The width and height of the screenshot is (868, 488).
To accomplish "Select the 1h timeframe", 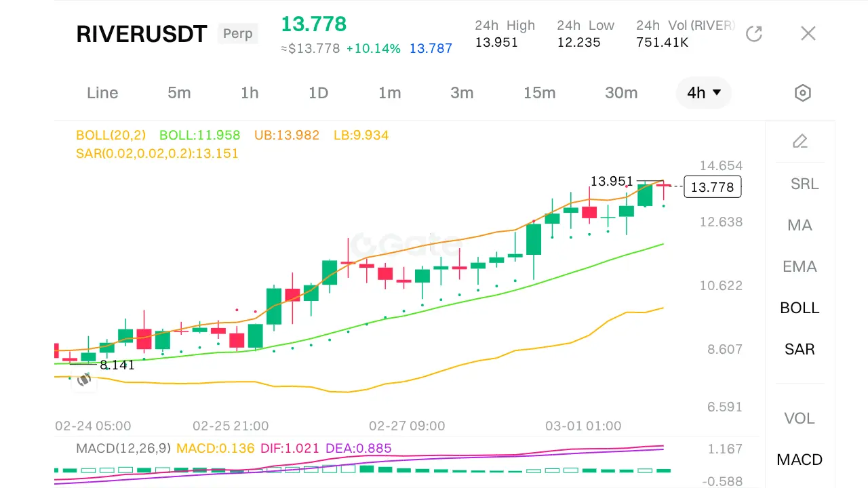I will 250,93.
